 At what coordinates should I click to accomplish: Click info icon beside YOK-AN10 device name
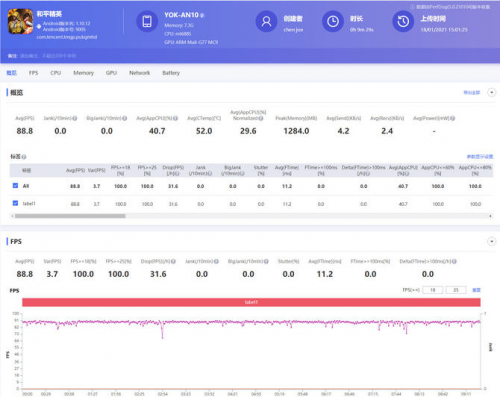(x=202, y=15)
